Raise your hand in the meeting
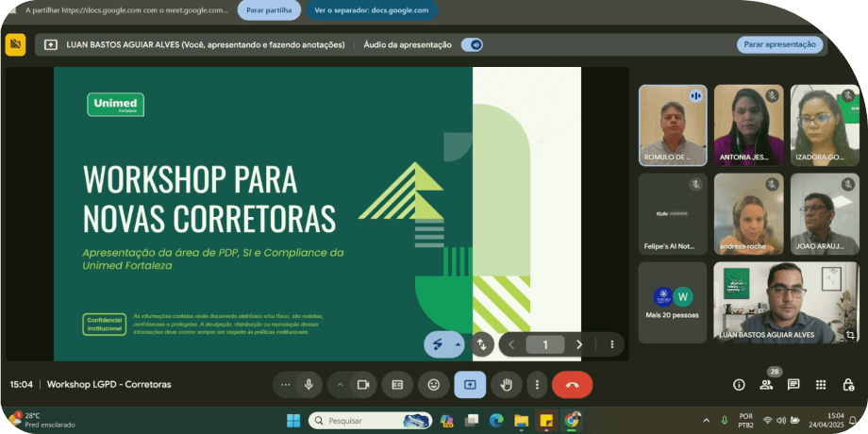The height and width of the screenshot is (434, 868). [x=506, y=384]
